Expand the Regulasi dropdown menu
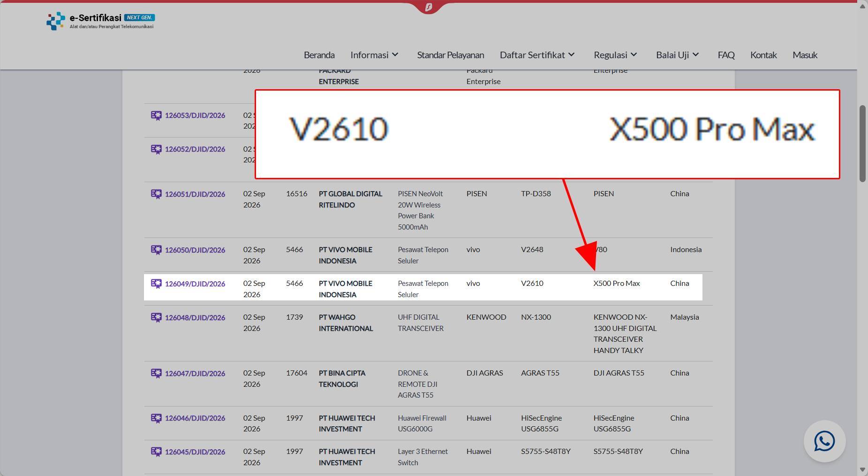Viewport: 868px width, 476px height. click(616, 55)
